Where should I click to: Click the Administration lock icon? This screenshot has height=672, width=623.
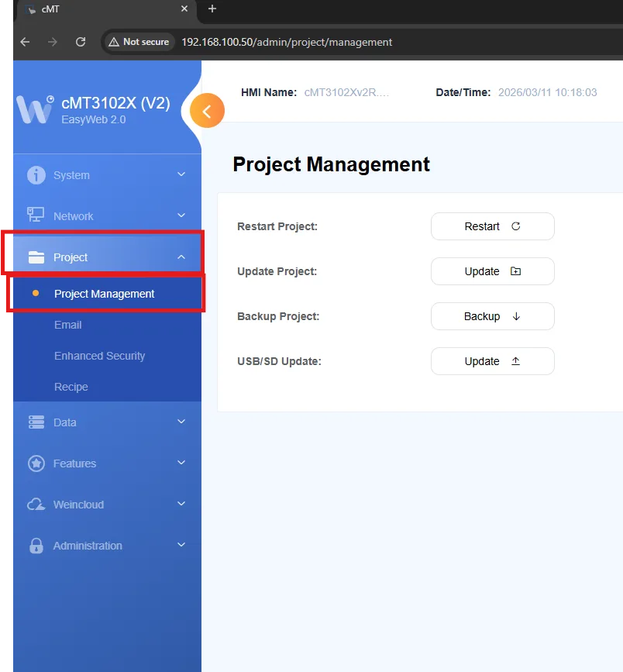coord(36,546)
